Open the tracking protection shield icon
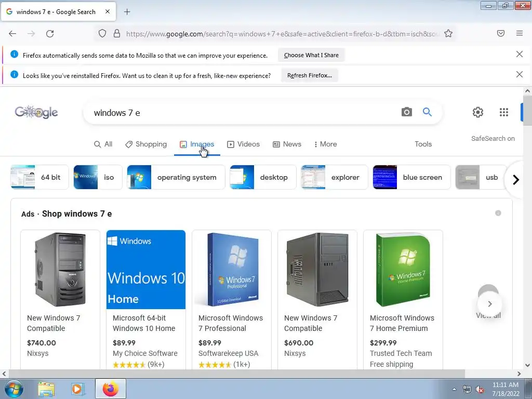This screenshot has height=399, width=532. tap(102, 33)
